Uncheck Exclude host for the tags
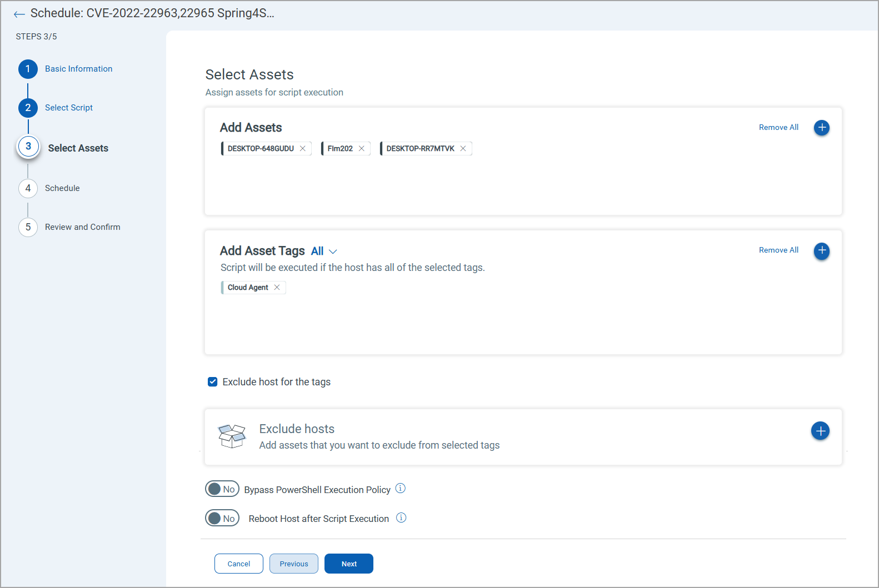The width and height of the screenshot is (879, 588). (x=212, y=382)
